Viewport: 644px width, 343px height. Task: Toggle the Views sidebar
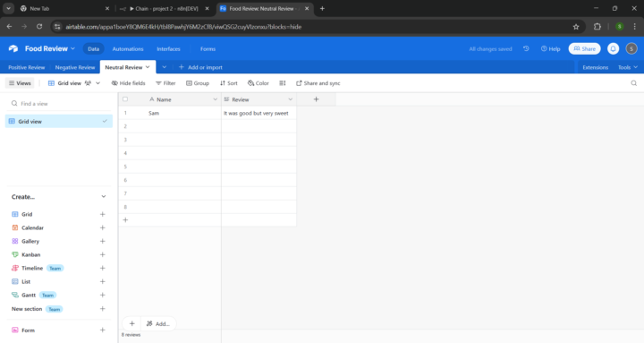[x=20, y=83]
